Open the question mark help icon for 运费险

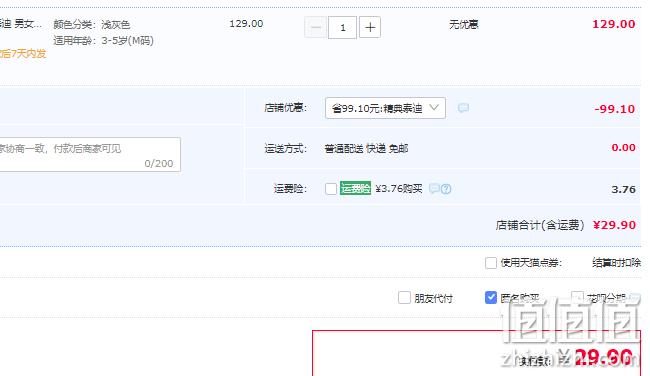pos(446,189)
